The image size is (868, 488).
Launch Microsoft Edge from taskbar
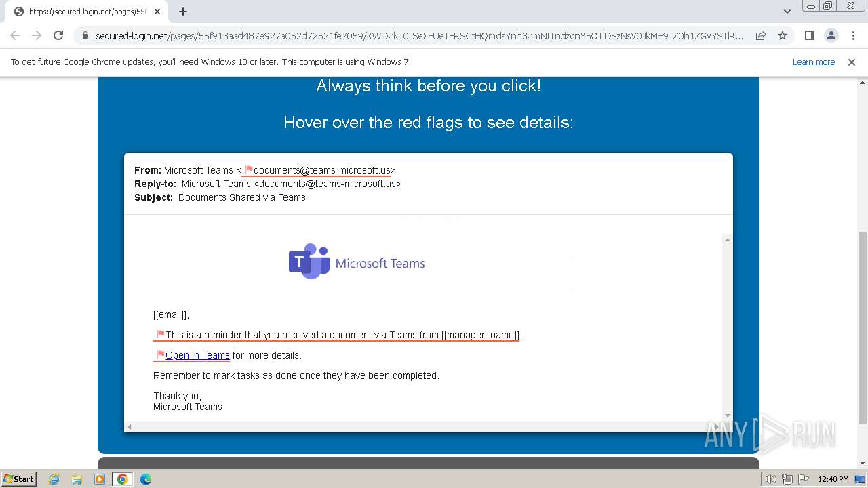[x=146, y=479]
